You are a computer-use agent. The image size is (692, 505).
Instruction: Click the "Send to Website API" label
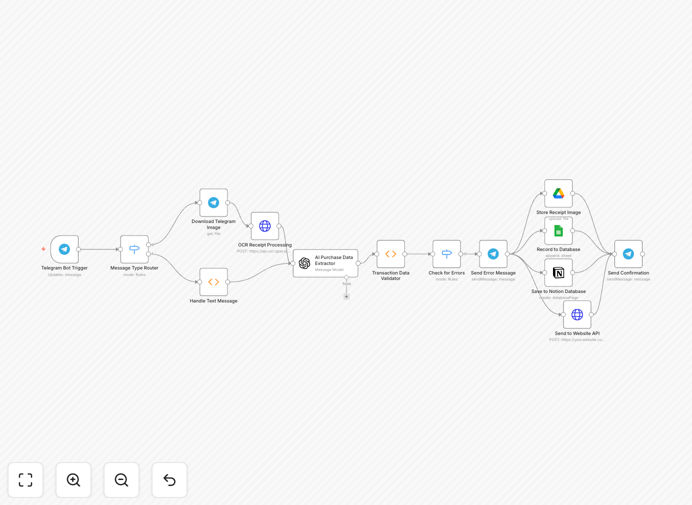click(x=577, y=333)
